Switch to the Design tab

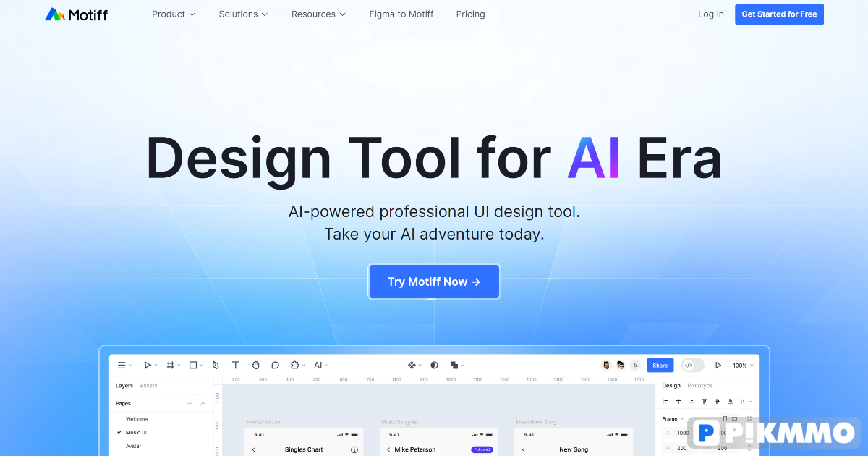[x=671, y=386]
